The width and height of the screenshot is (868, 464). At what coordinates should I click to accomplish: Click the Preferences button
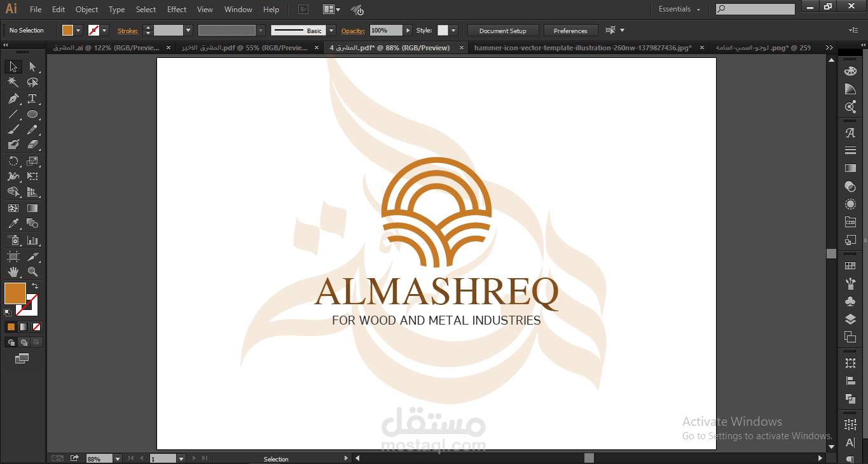tap(570, 31)
